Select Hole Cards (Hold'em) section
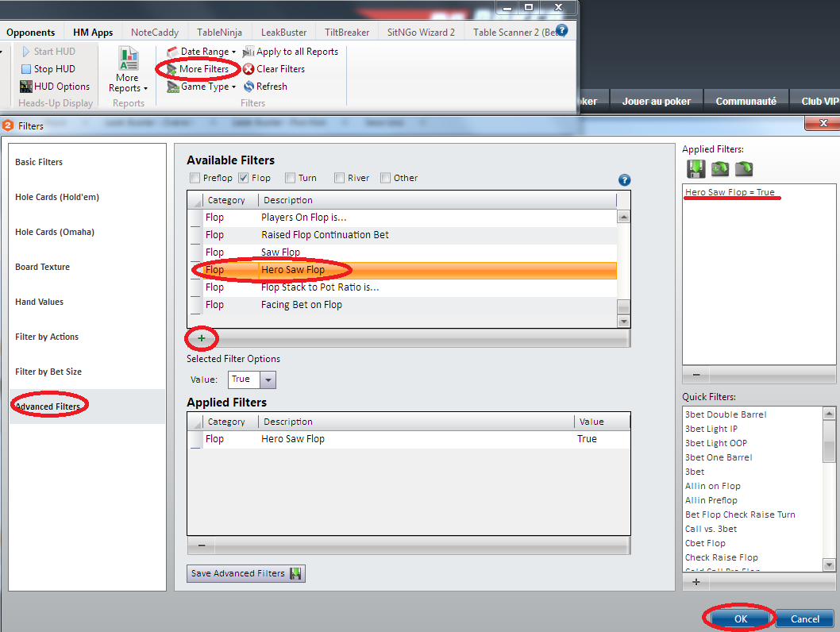 (87, 197)
